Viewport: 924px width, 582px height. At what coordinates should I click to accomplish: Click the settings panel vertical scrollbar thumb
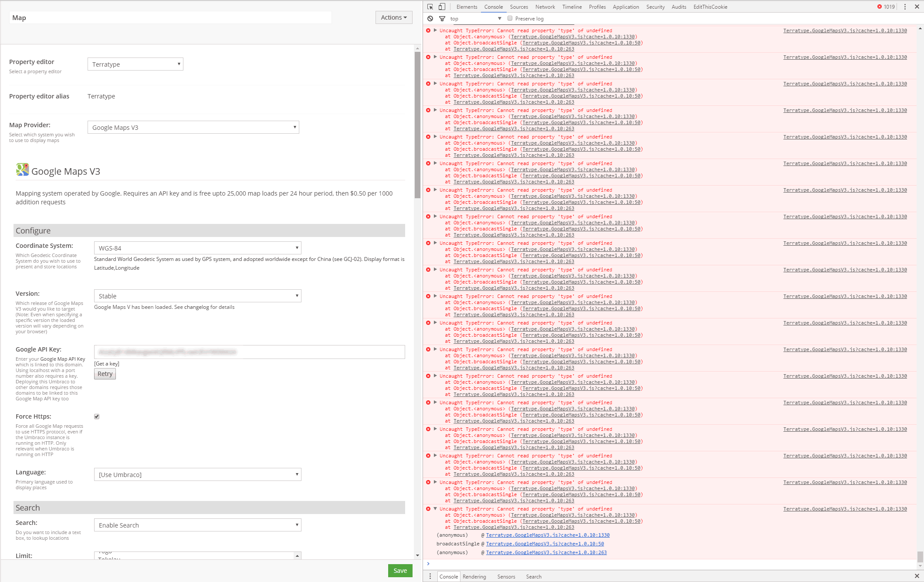(417, 125)
